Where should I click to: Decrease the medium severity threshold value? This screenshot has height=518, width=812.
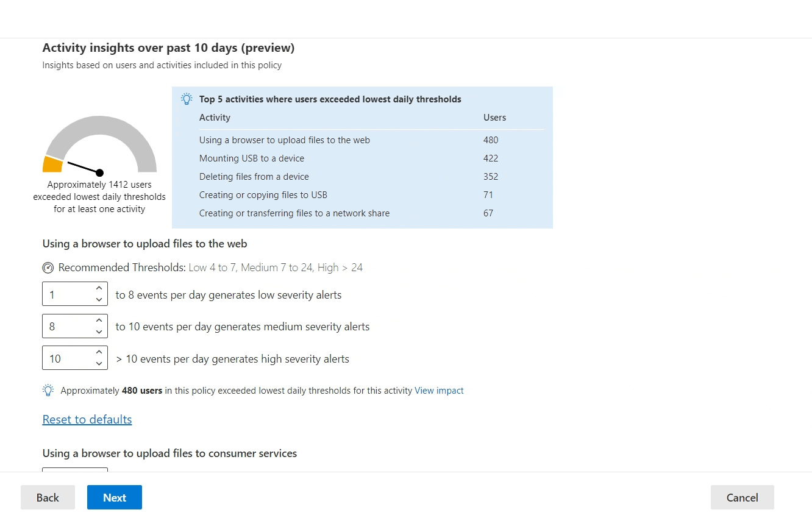point(99,332)
